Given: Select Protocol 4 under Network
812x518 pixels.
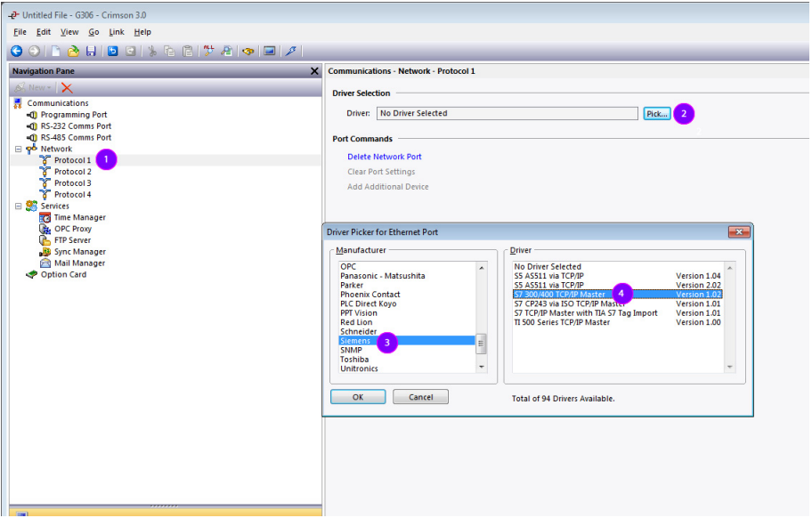Looking at the screenshot, I should 72,195.
